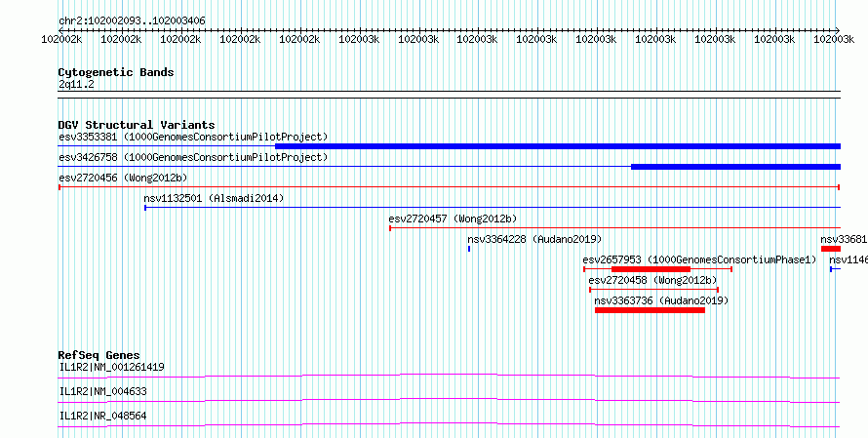
Task: Open the esv3353381 variant label
Action: point(193,137)
